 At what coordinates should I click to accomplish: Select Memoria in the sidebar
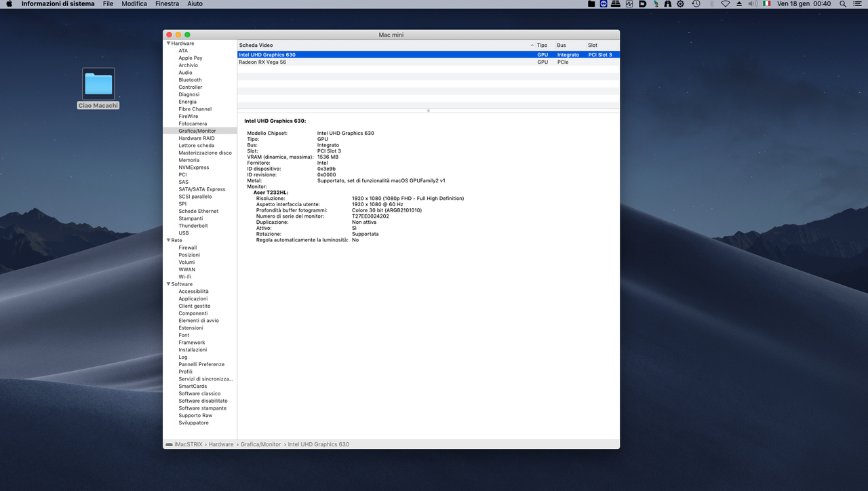click(x=189, y=160)
